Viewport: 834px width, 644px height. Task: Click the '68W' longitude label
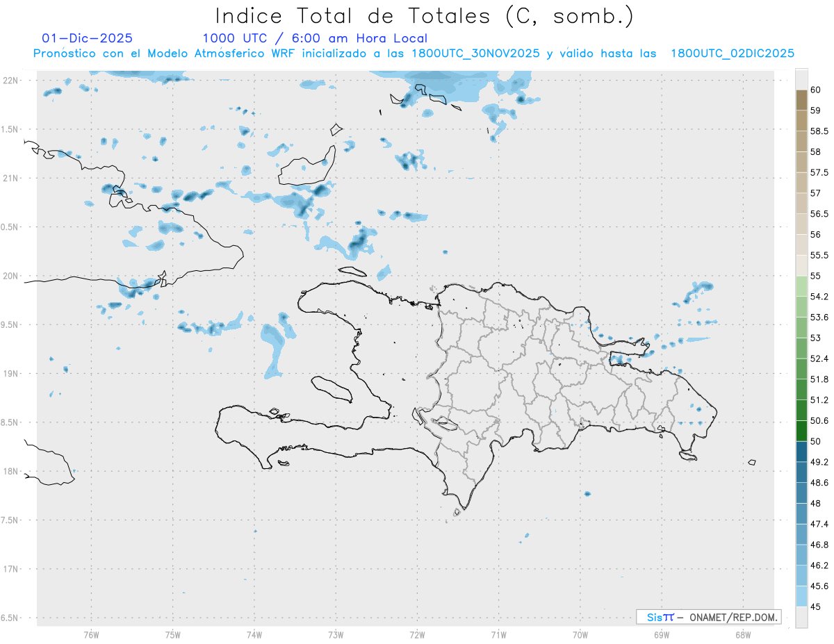[743, 634]
